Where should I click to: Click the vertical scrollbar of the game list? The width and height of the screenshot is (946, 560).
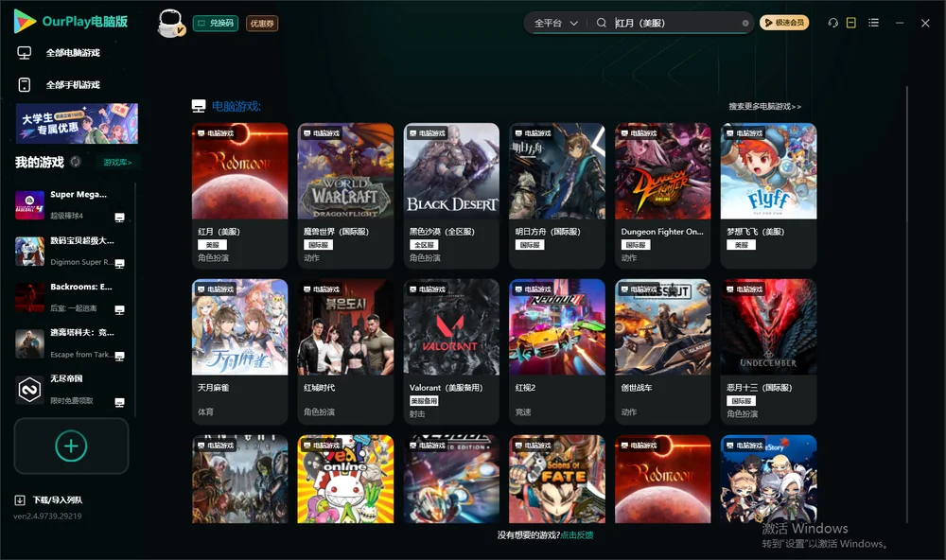(x=907, y=305)
